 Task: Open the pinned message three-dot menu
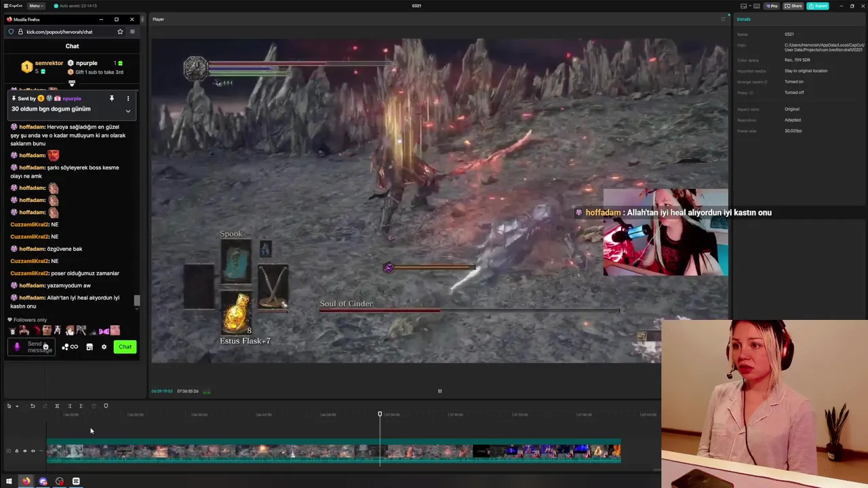point(128,99)
